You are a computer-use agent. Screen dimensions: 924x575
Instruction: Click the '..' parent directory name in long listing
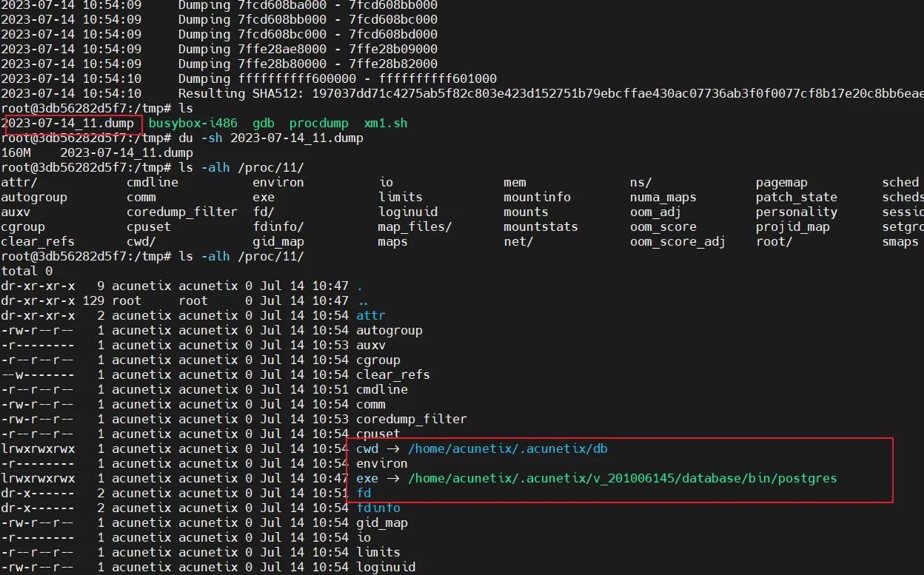tap(364, 301)
